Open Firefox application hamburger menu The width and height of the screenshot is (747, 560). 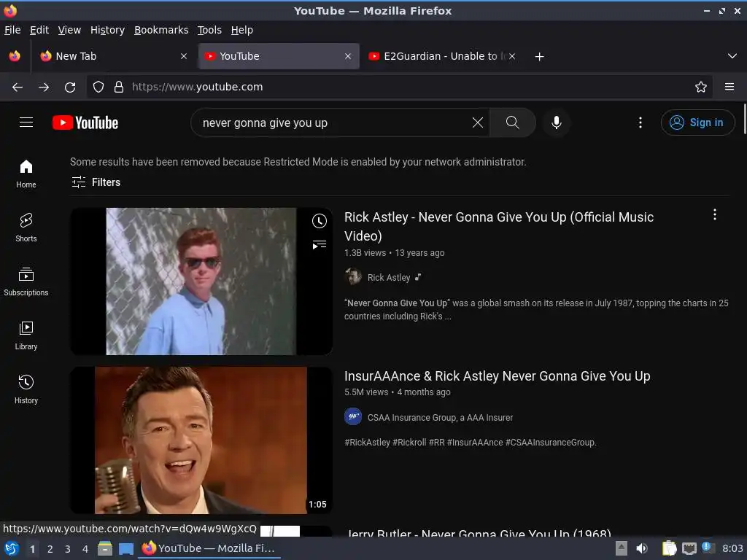[x=729, y=87]
